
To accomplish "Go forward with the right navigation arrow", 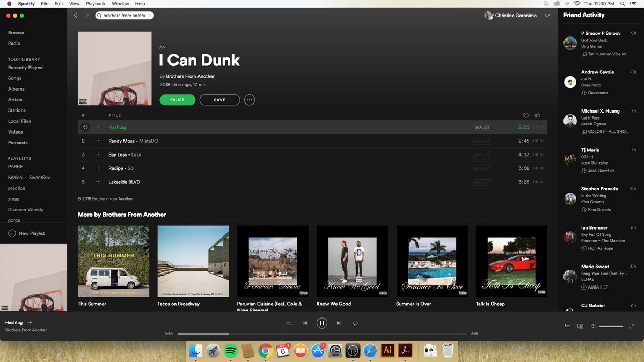I will pos(86,16).
